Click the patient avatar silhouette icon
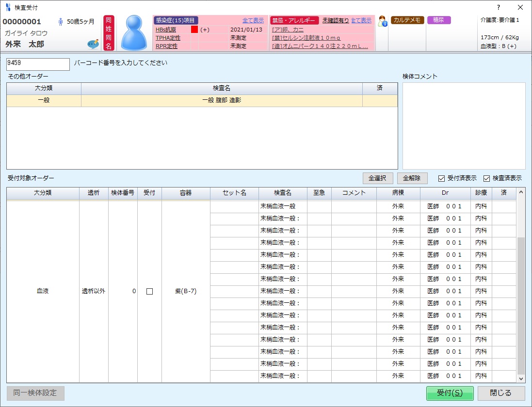Screen dimensions: 532x407 tap(134, 33)
